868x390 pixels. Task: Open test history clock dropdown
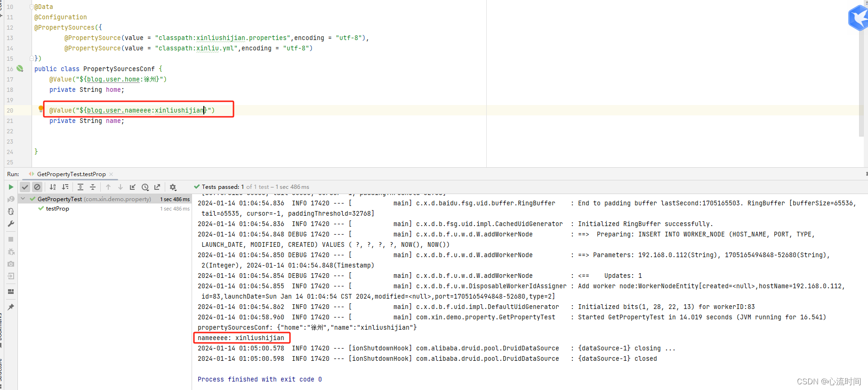tap(145, 187)
